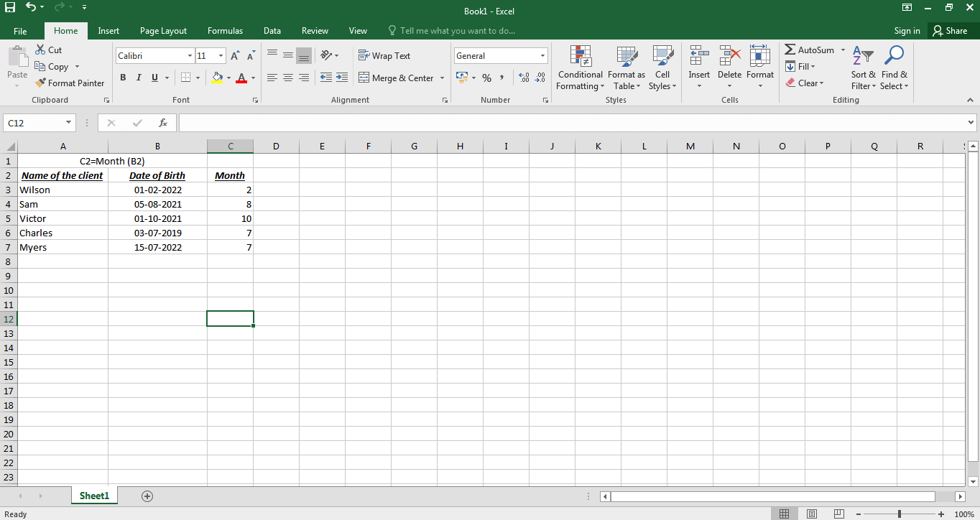Apply Percent Style formatting
Image resolution: width=980 pixels, height=520 pixels.
[x=486, y=78]
